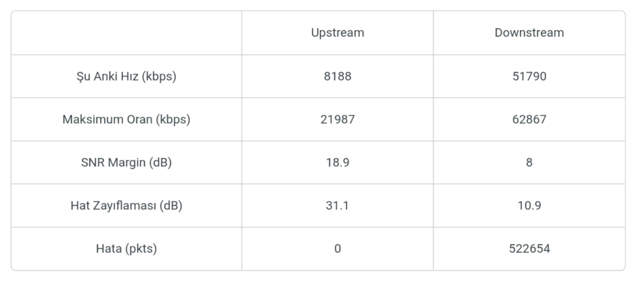The width and height of the screenshot is (644, 284).
Task: Click the Hata (pkts) row label
Action: (x=126, y=249)
